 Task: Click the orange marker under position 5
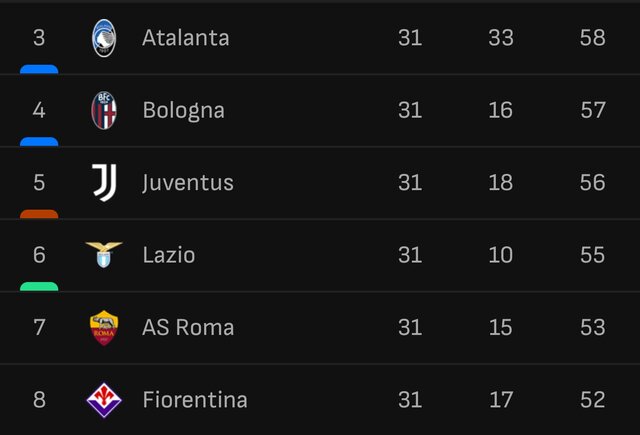click(39, 214)
